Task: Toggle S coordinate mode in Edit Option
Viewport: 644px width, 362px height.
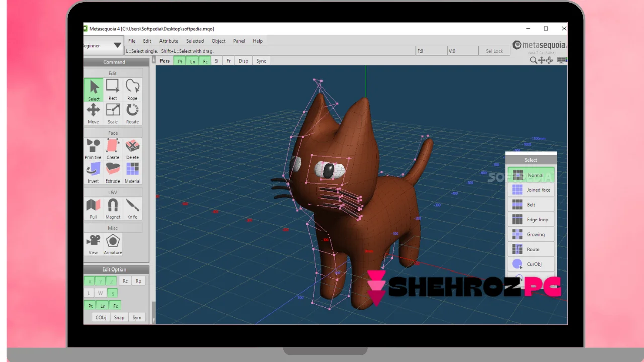Action: (x=113, y=293)
